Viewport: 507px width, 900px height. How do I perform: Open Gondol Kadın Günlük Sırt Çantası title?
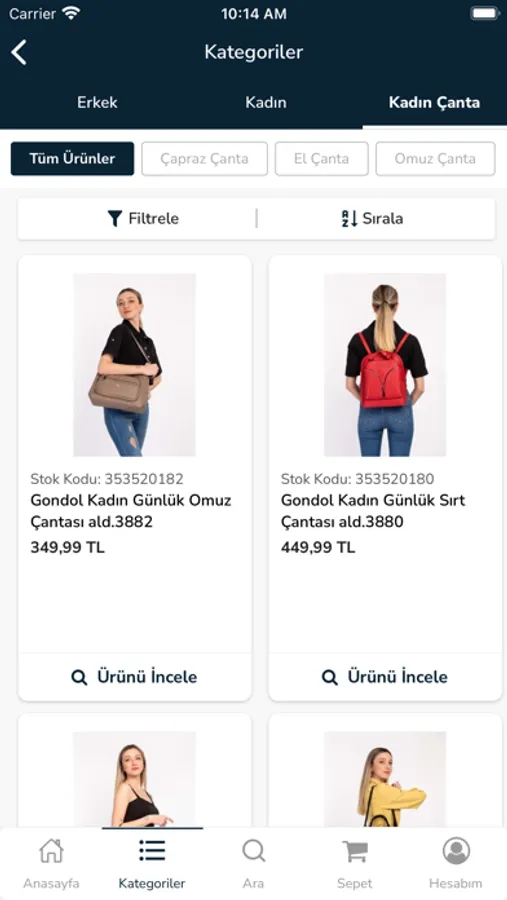pos(373,511)
